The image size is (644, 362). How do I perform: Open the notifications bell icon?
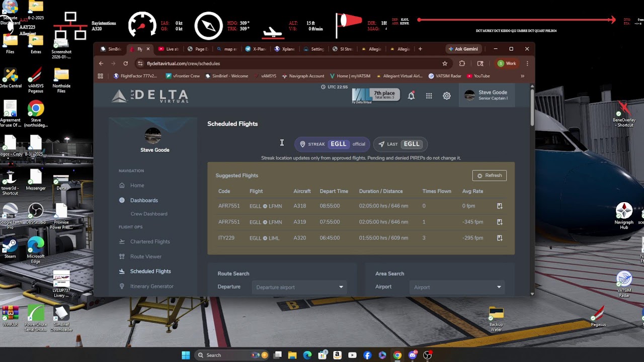pyautogui.click(x=411, y=96)
